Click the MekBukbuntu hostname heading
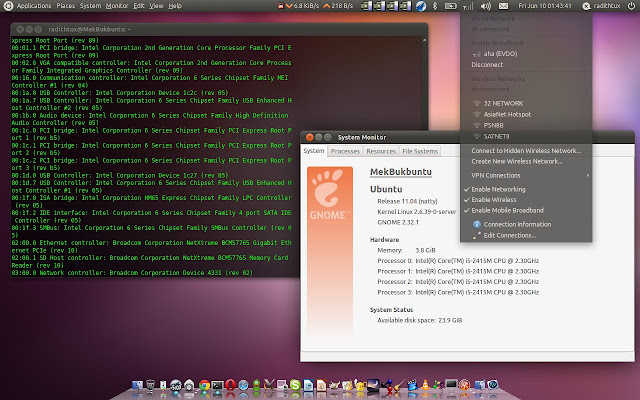This screenshot has height=400, width=640. coord(401,172)
